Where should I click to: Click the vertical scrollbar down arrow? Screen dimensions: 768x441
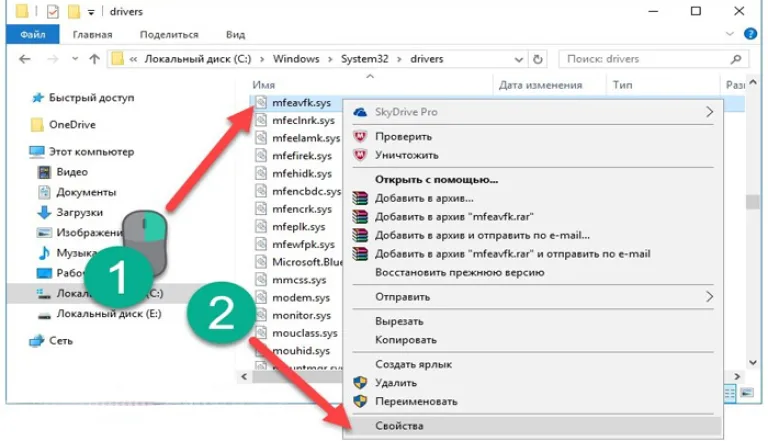pos(753,363)
